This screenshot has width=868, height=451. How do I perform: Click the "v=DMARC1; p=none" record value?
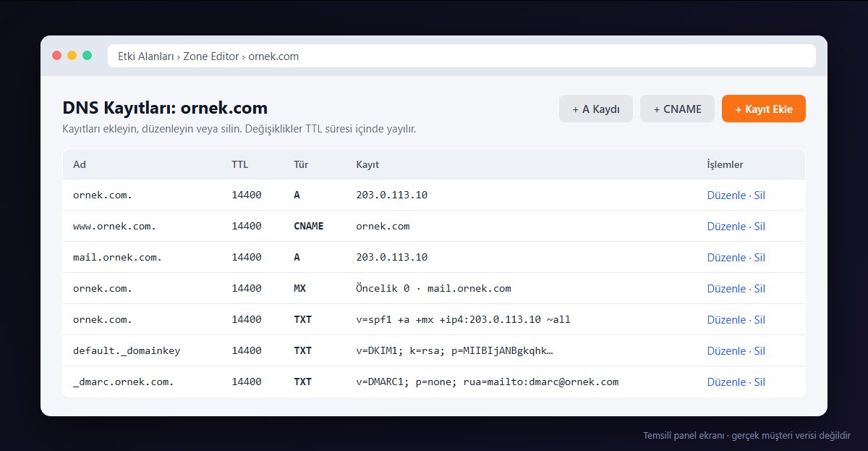tap(488, 382)
